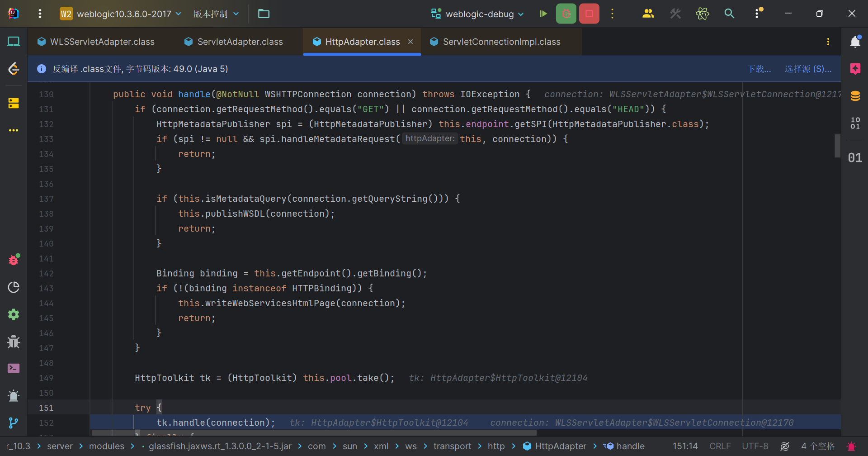Click the horizontal editor scrollbar thumb

[314, 433]
